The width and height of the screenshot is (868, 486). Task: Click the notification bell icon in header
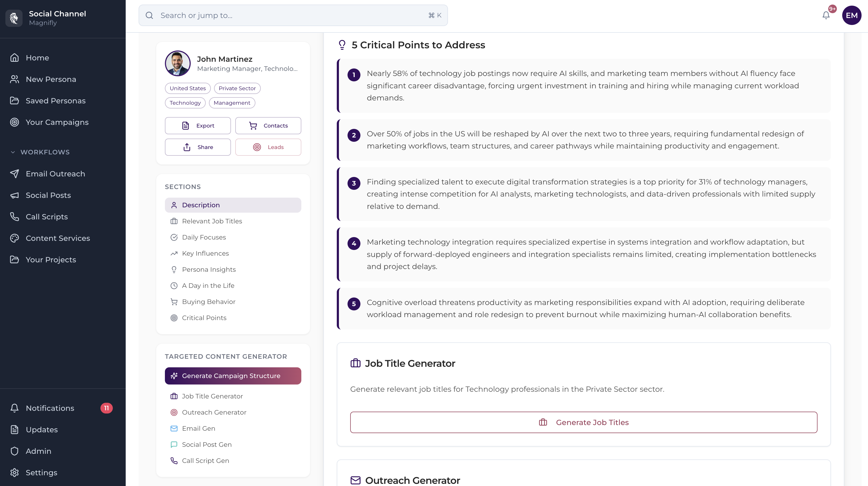point(826,16)
